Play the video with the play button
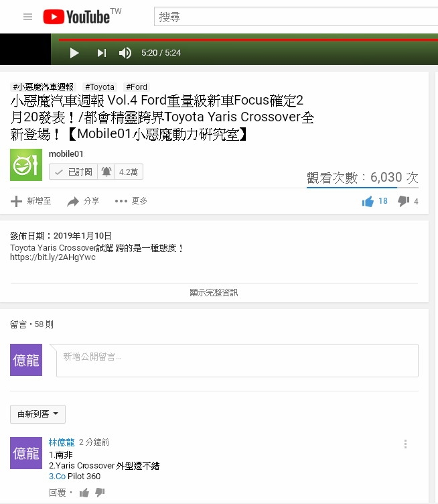438x504 pixels. (74, 53)
